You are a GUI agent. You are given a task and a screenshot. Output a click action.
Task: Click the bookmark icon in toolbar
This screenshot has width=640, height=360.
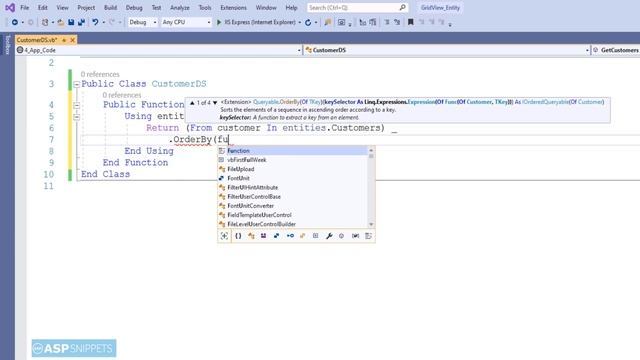(x=411, y=22)
